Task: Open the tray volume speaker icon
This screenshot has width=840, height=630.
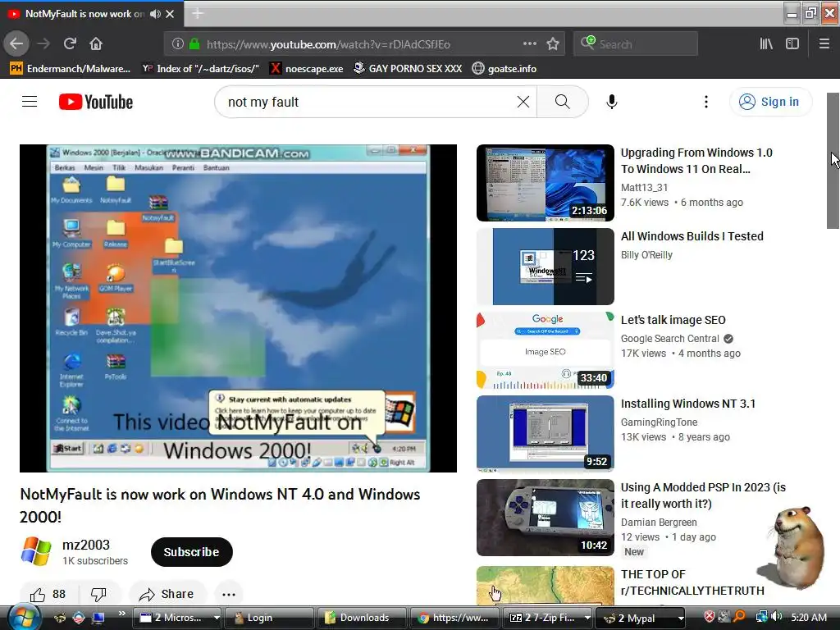Action: 776,617
